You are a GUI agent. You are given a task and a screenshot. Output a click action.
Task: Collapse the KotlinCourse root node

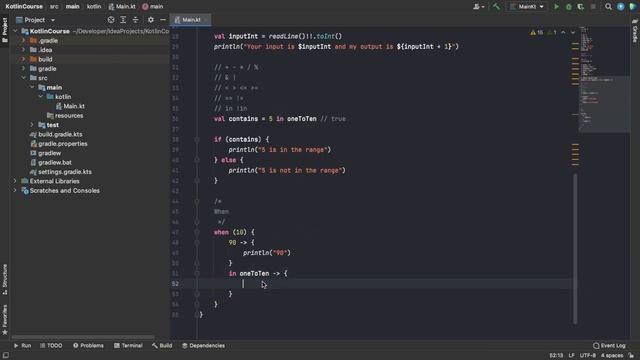click(16, 31)
